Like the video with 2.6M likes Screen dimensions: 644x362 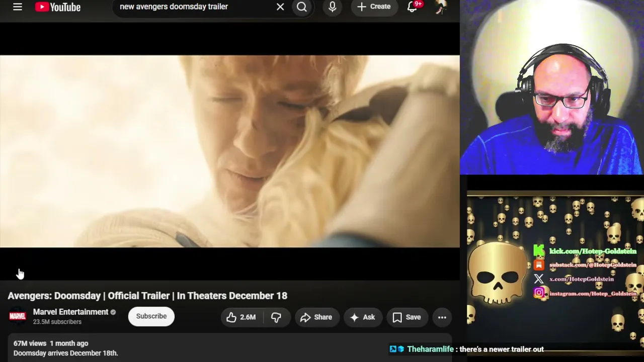point(241,317)
